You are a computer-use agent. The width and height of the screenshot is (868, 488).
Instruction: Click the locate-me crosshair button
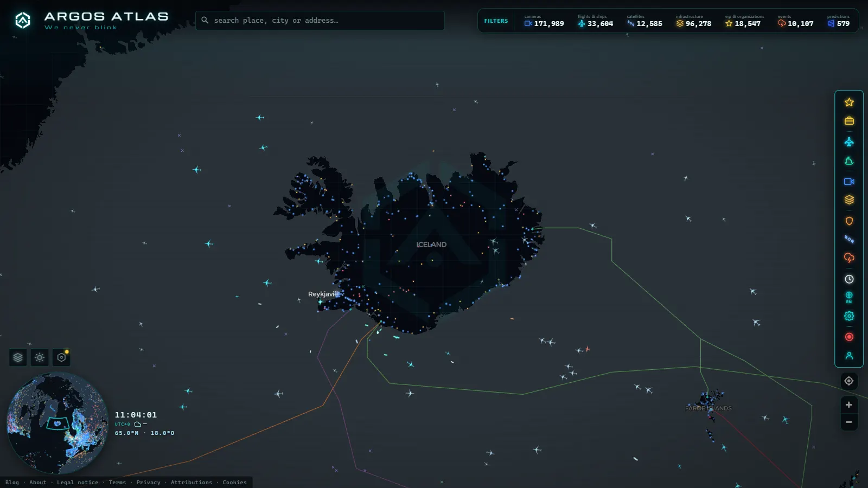(x=849, y=381)
